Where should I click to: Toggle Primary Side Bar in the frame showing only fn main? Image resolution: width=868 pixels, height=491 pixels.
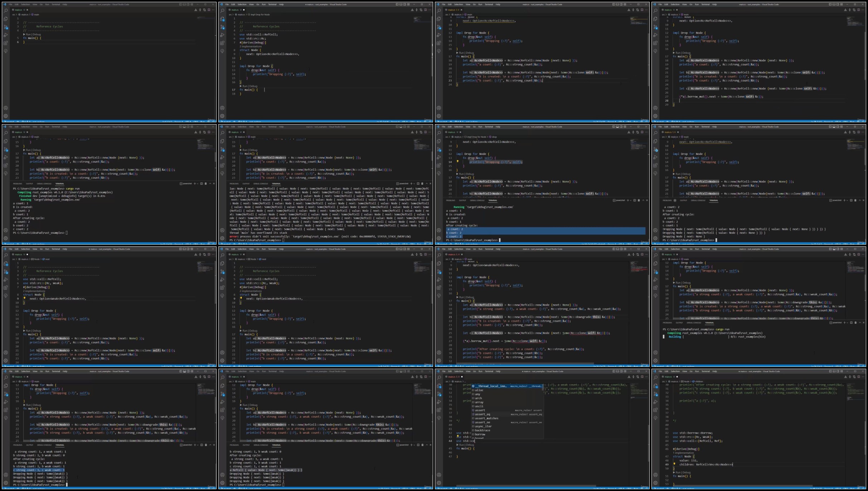click(x=181, y=4)
